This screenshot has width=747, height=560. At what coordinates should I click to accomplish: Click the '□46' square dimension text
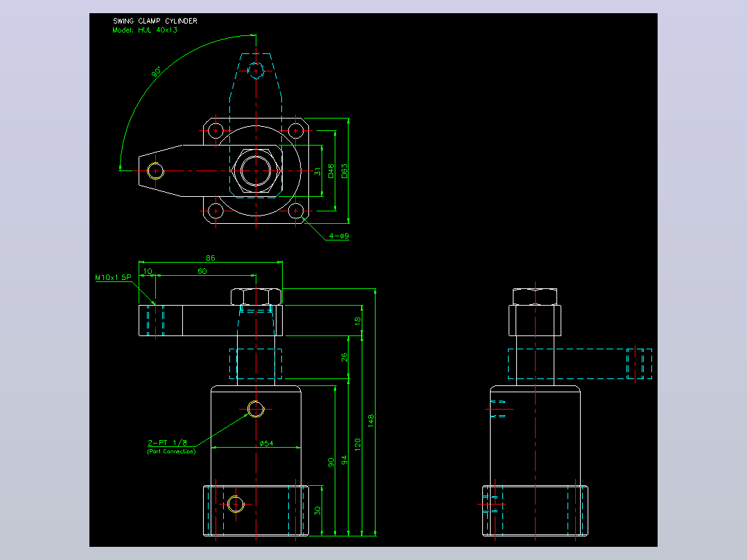(x=331, y=171)
